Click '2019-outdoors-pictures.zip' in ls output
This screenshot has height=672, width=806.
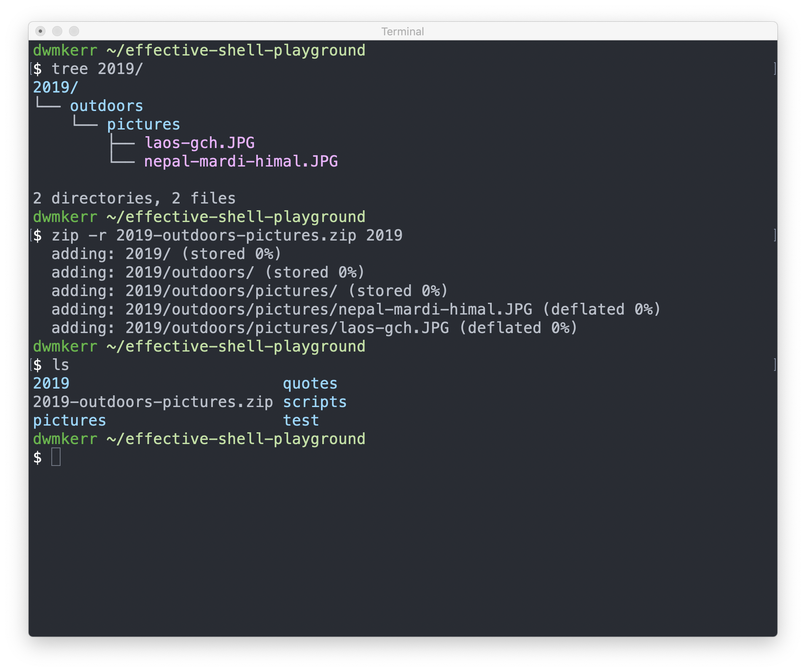[x=153, y=402]
